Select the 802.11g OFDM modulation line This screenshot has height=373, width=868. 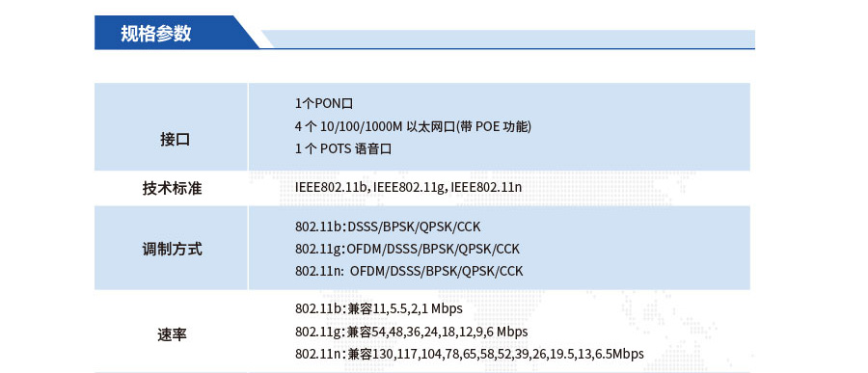click(x=407, y=249)
